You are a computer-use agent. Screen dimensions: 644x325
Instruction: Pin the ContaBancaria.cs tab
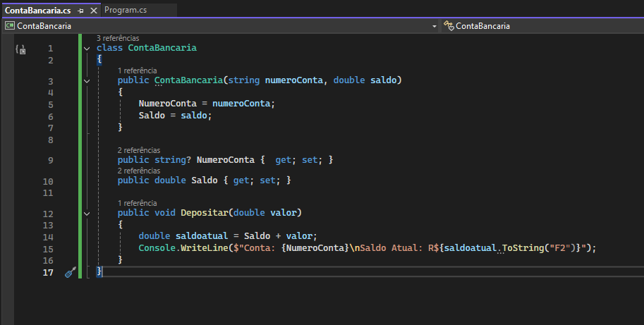[81, 11]
